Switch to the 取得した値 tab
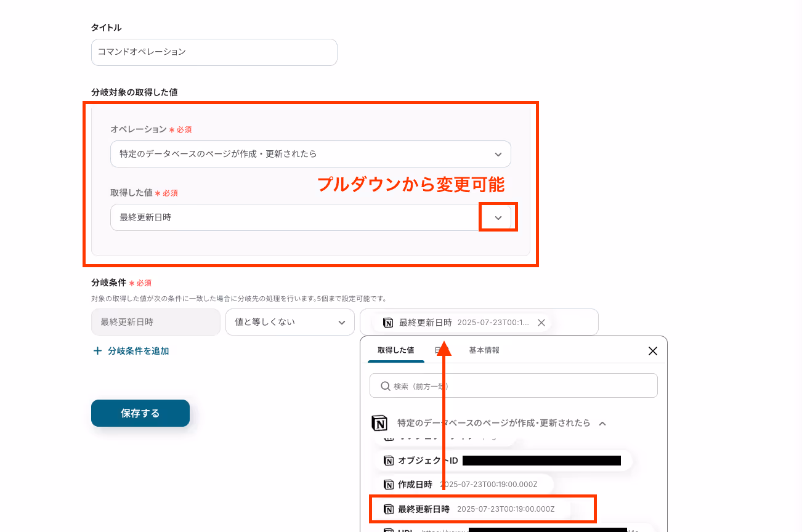 pyautogui.click(x=395, y=350)
